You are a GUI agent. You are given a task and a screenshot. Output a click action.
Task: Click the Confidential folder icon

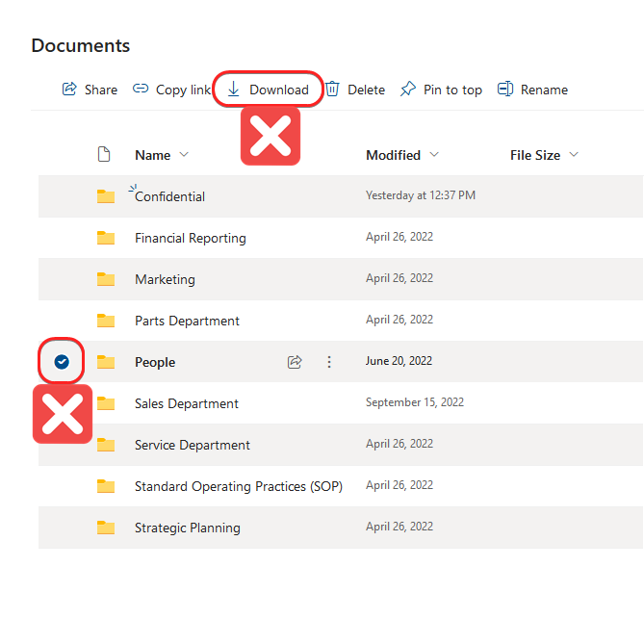pyautogui.click(x=106, y=196)
